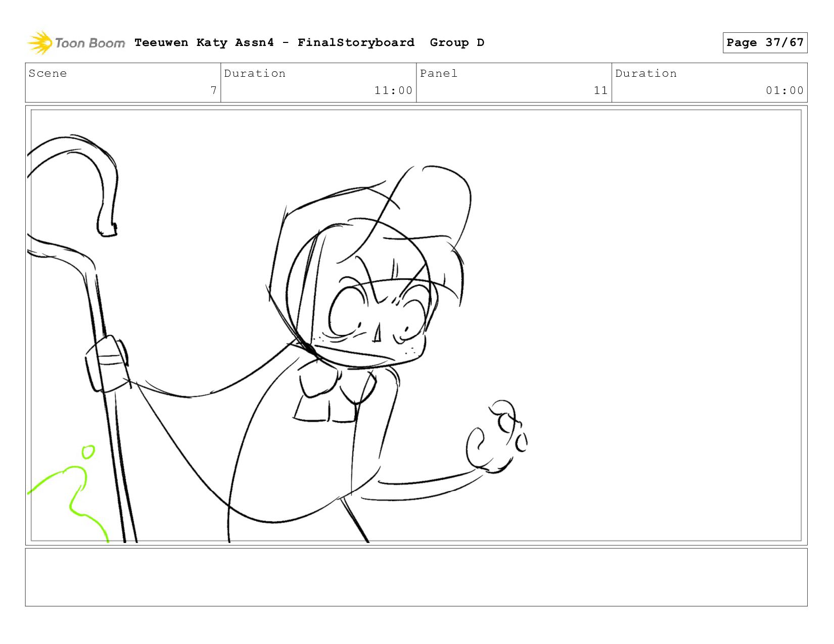Click the 'Scene' label
The height and width of the screenshot is (644, 834).
[x=48, y=73]
